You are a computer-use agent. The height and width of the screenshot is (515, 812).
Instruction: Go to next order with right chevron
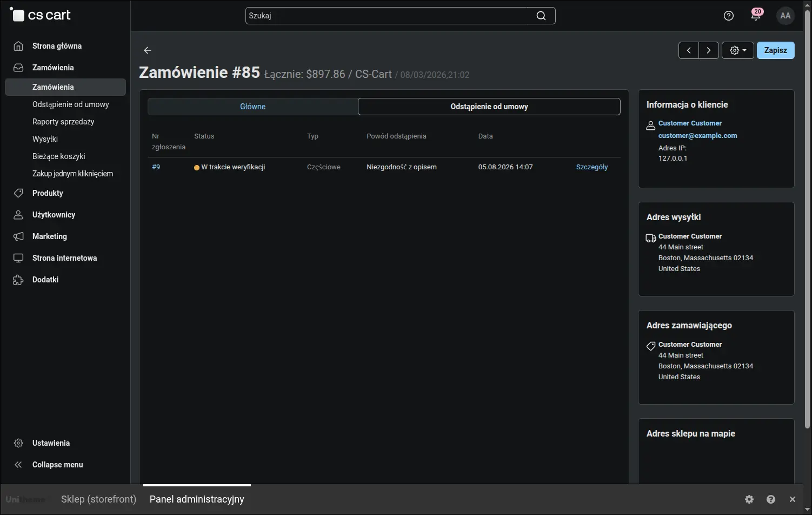709,50
